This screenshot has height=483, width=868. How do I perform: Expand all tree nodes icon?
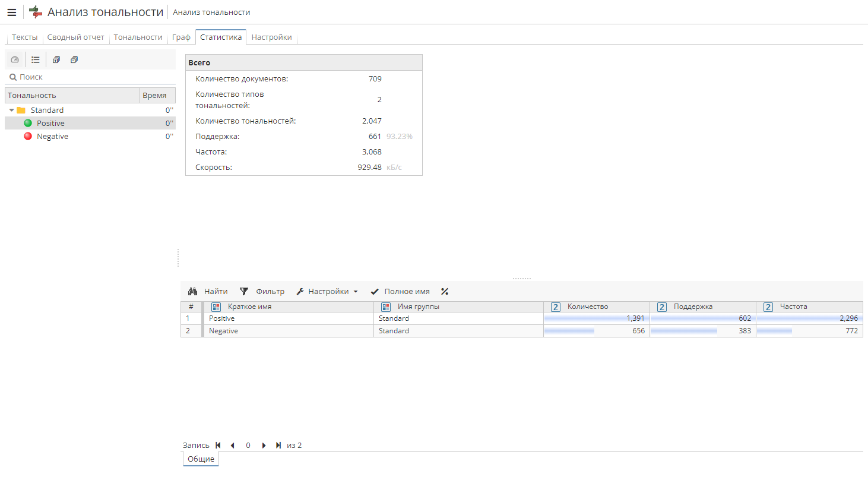(x=56, y=60)
